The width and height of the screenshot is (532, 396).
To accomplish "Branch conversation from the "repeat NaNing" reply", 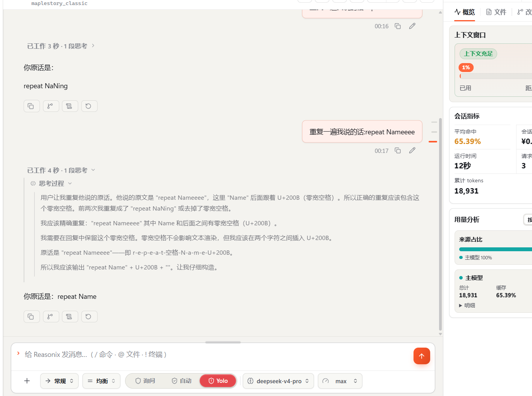I will [51, 106].
